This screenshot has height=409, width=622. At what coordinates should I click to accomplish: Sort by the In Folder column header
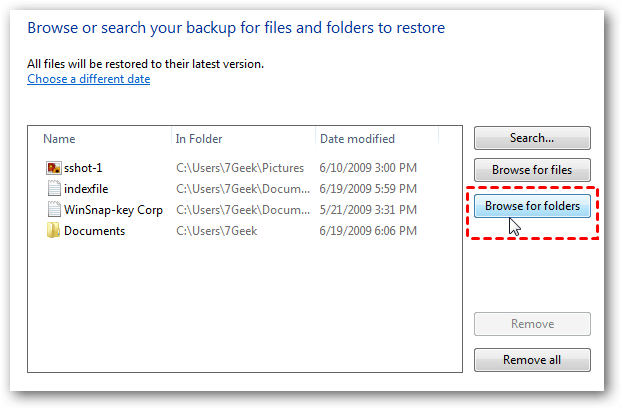pos(199,139)
